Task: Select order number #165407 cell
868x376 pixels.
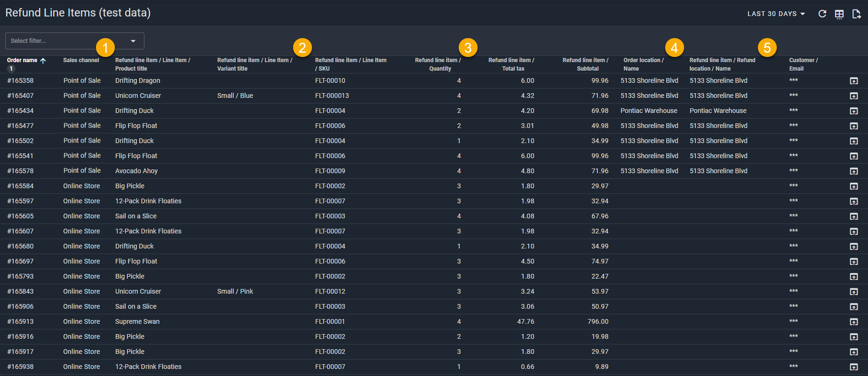Action: pos(21,96)
